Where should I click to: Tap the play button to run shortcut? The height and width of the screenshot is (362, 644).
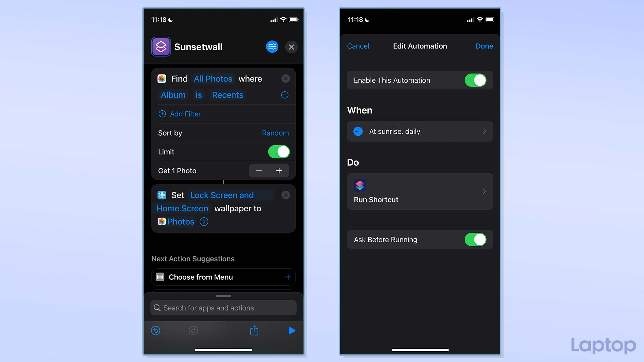[x=292, y=330]
